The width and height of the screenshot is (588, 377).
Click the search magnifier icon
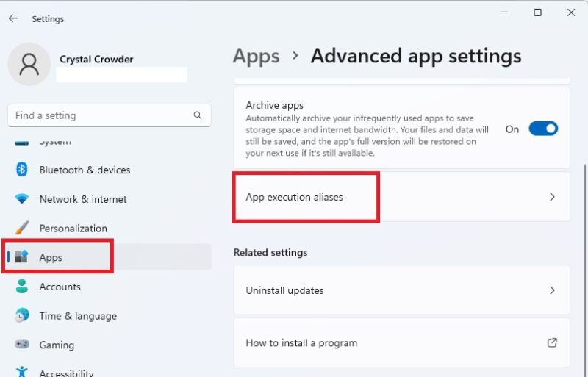[x=198, y=115]
